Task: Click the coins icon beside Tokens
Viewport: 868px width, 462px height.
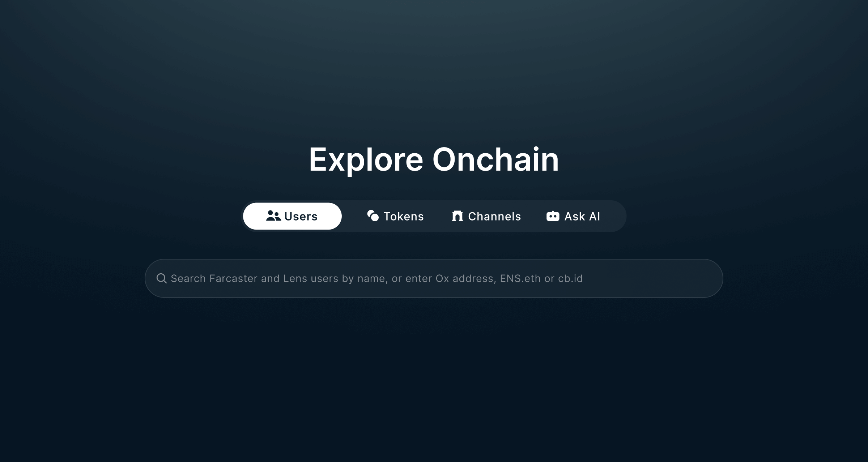Action: pos(373,216)
